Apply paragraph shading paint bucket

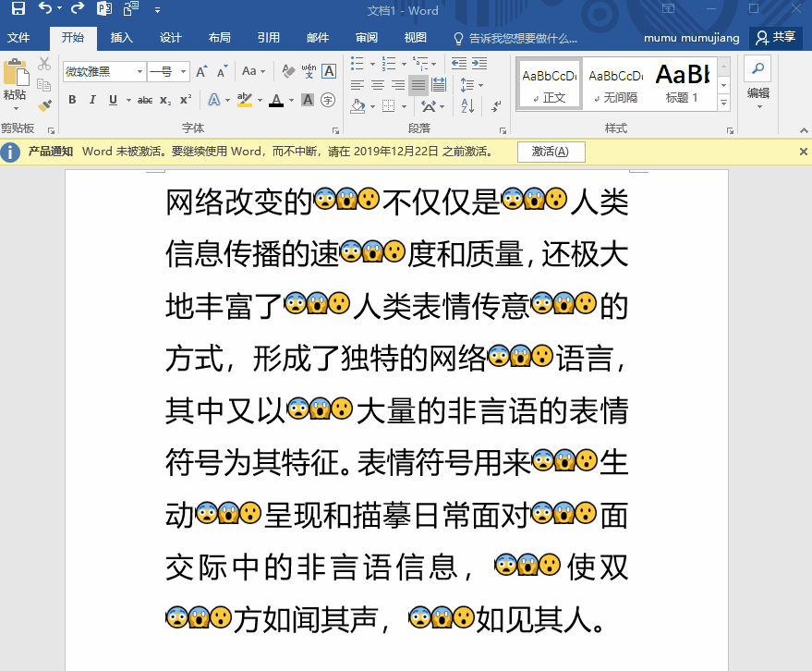[358, 106]
